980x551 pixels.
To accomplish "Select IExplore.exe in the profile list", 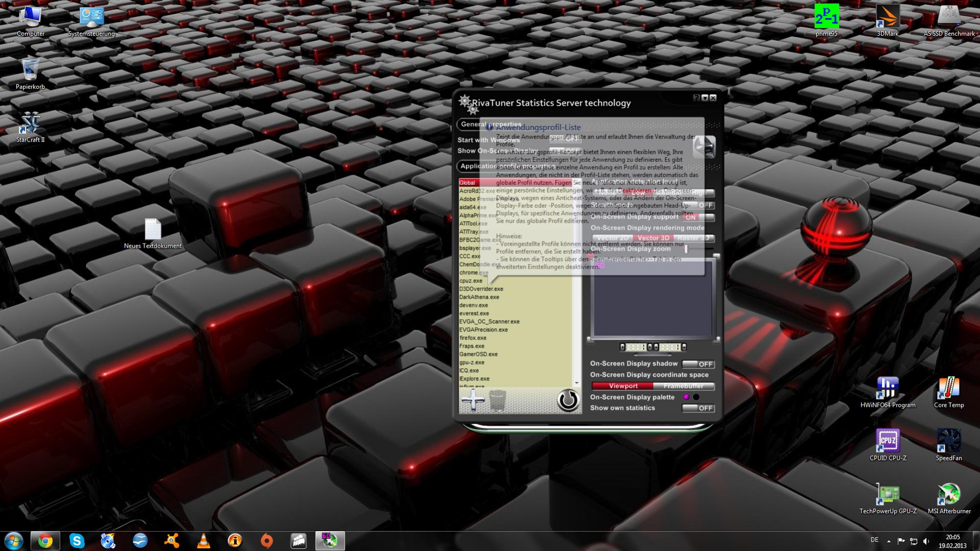I will coord(515,379).
